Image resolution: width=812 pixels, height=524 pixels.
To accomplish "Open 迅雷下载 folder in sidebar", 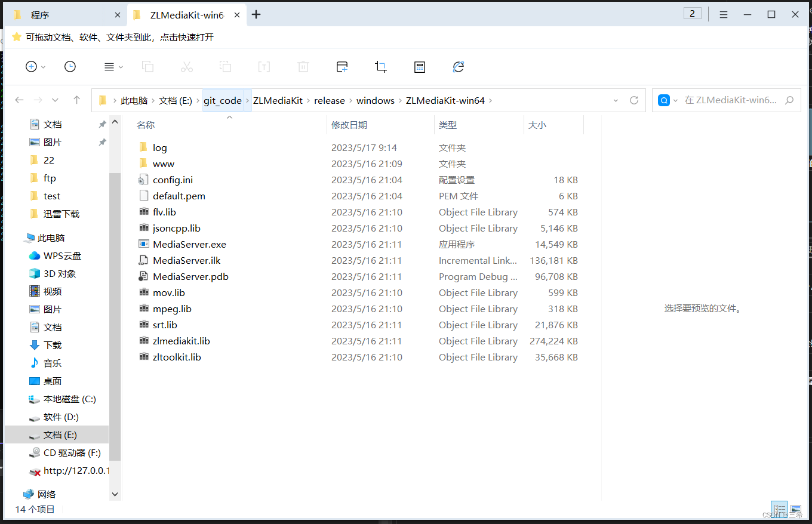I will (61, 214).
